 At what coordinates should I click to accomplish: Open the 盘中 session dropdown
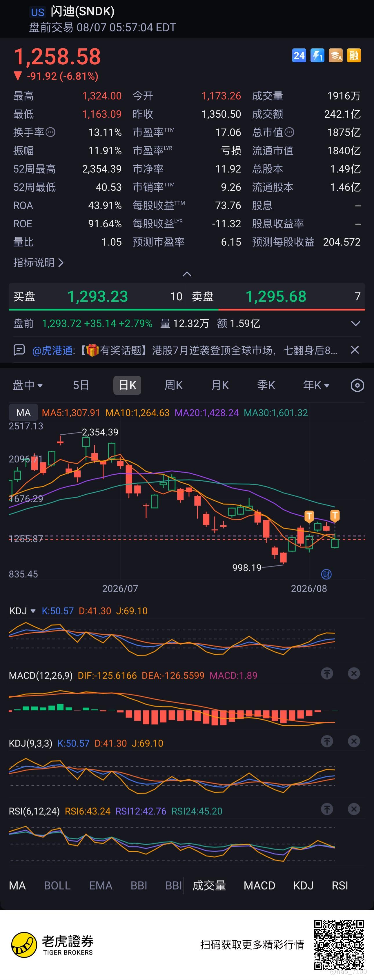27,385
